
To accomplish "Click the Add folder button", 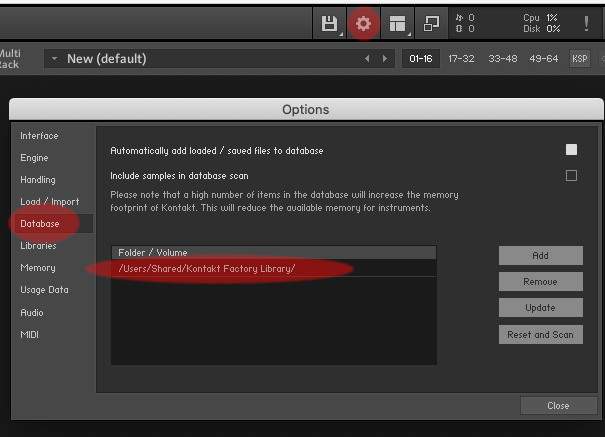I will pyautogui.click(x=540, y=256).
